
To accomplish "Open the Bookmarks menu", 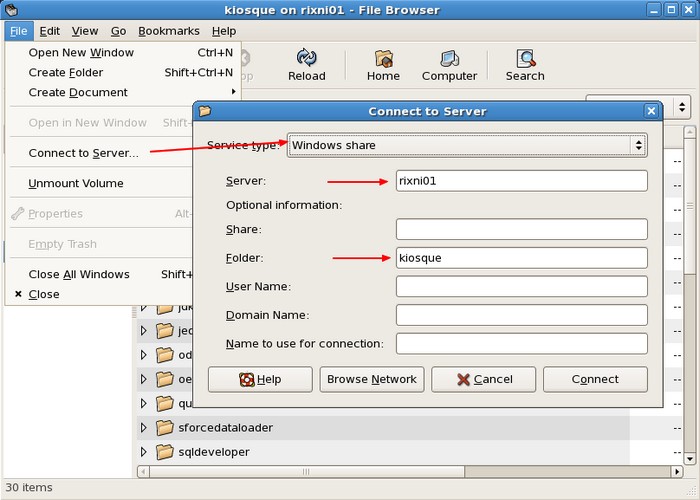I will (169, 31).
